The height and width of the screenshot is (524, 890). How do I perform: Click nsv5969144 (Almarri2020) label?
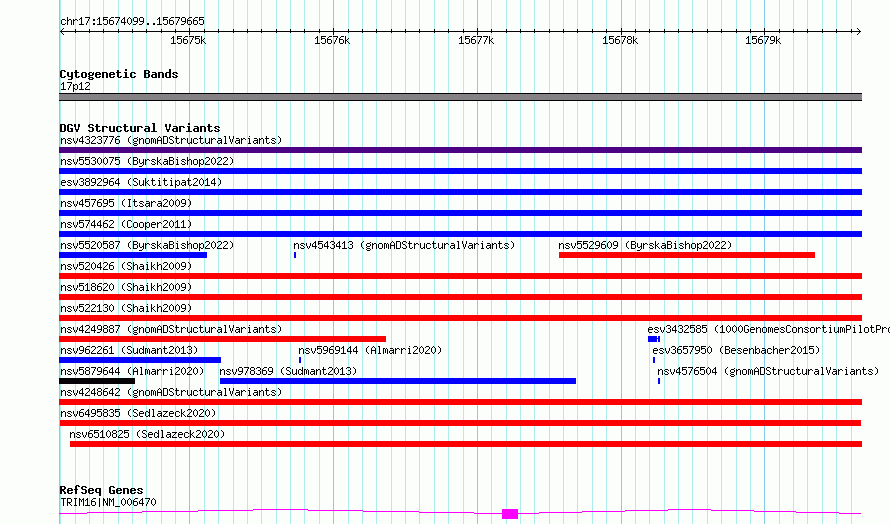coord(370,350)
